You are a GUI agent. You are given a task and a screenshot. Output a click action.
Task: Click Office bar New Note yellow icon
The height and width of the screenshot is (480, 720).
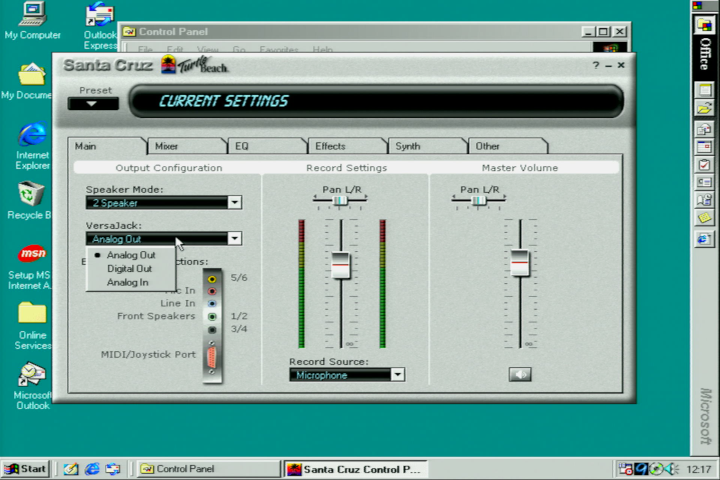coord(704,218)
